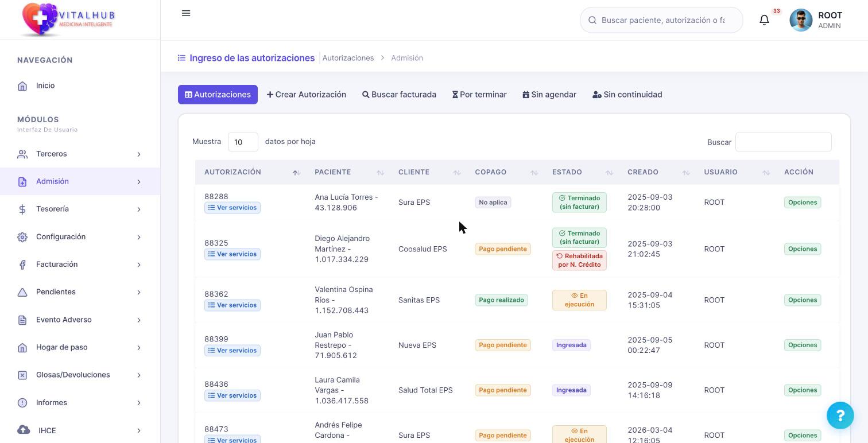Click the Facturación icon in sidebar
The width and height of the screenshot is (868, 443).
point(22,265)
